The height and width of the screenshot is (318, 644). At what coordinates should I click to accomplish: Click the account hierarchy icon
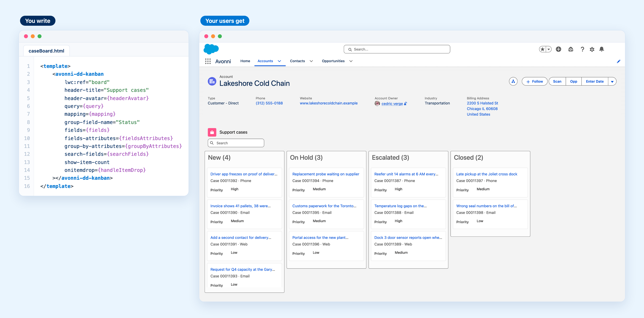coord(513,81)
